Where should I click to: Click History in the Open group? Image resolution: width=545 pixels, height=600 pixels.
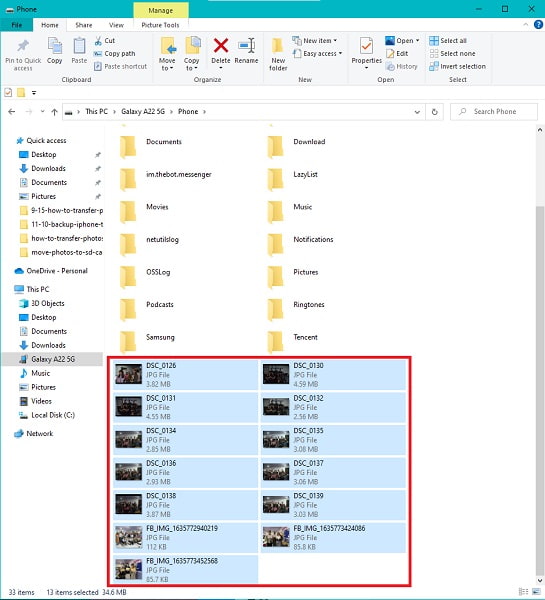(x=401, y=67)
